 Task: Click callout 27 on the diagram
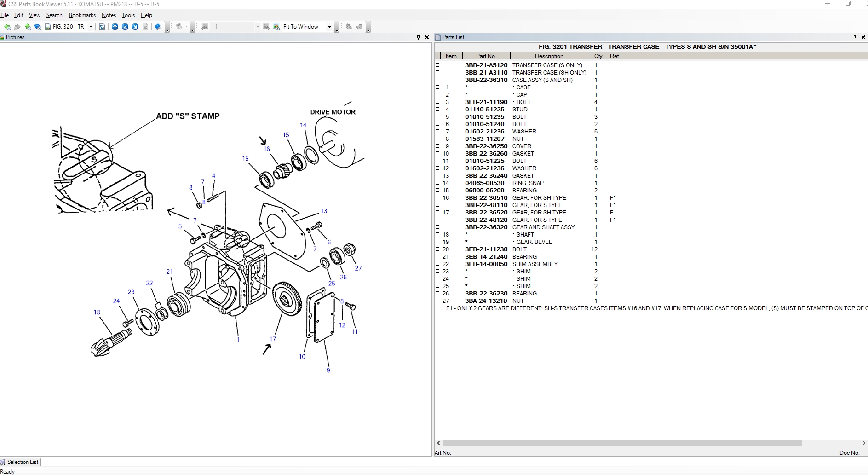[x=358, y=268]
